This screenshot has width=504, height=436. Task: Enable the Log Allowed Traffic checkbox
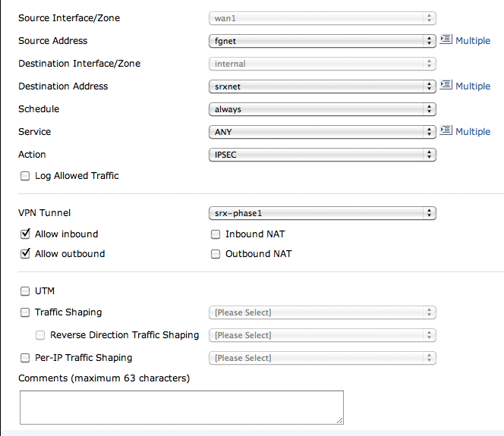click(25, 176)
